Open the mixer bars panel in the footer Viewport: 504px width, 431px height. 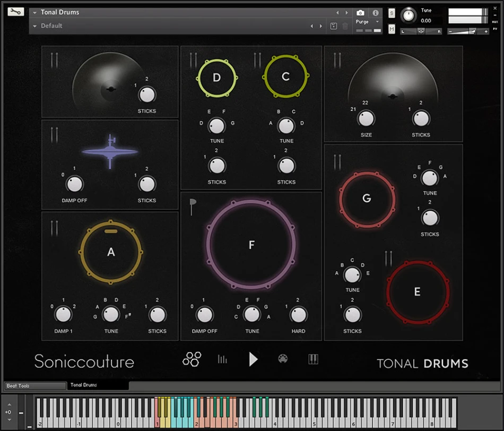[222, 359]
